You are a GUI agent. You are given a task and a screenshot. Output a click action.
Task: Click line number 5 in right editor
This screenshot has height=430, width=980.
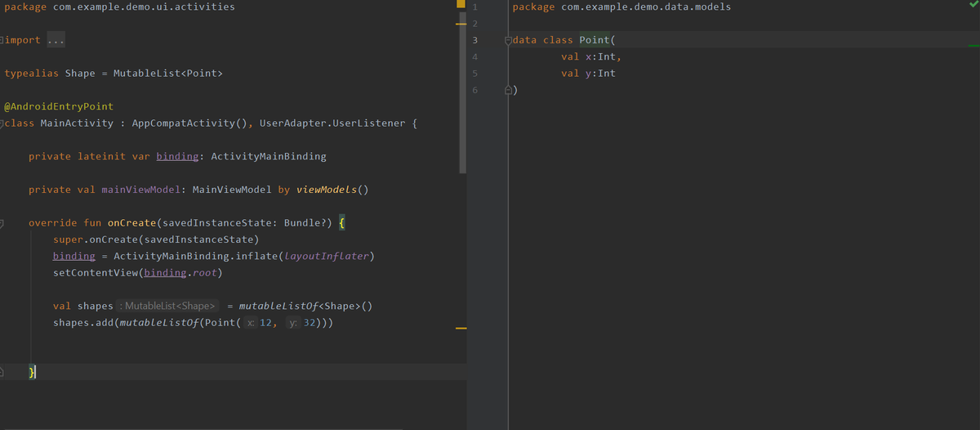point(474,74)
